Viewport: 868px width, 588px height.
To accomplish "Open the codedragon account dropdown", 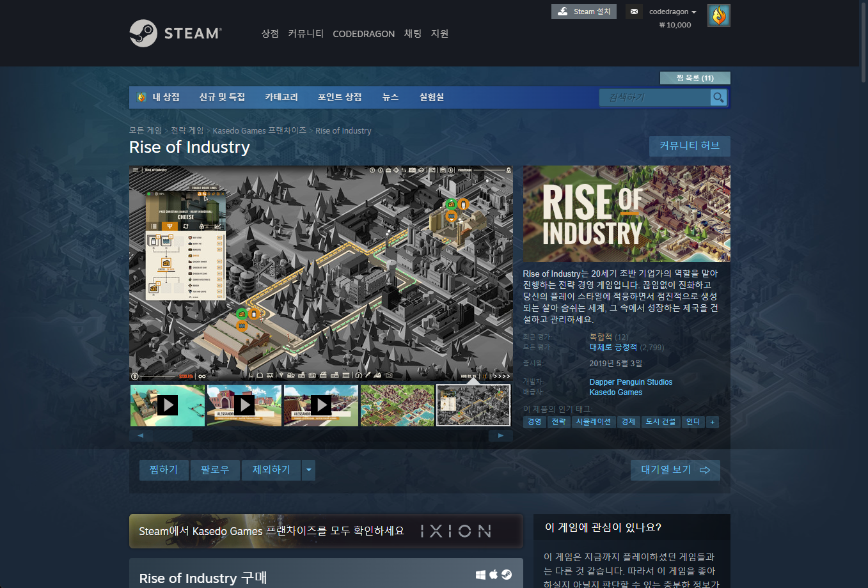I will pyautogui.click(x=673, y=12).
